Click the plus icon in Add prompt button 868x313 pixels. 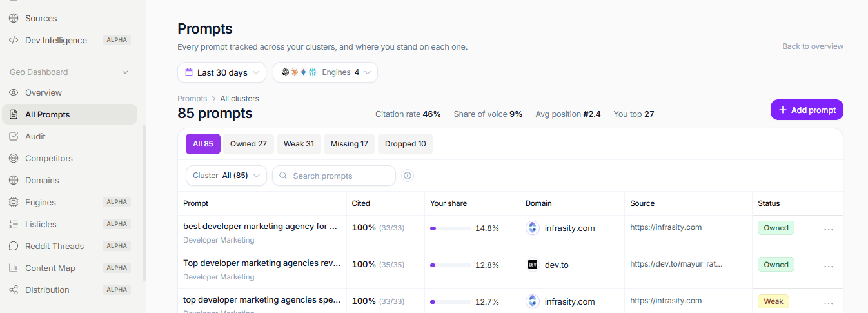(783, 110)
